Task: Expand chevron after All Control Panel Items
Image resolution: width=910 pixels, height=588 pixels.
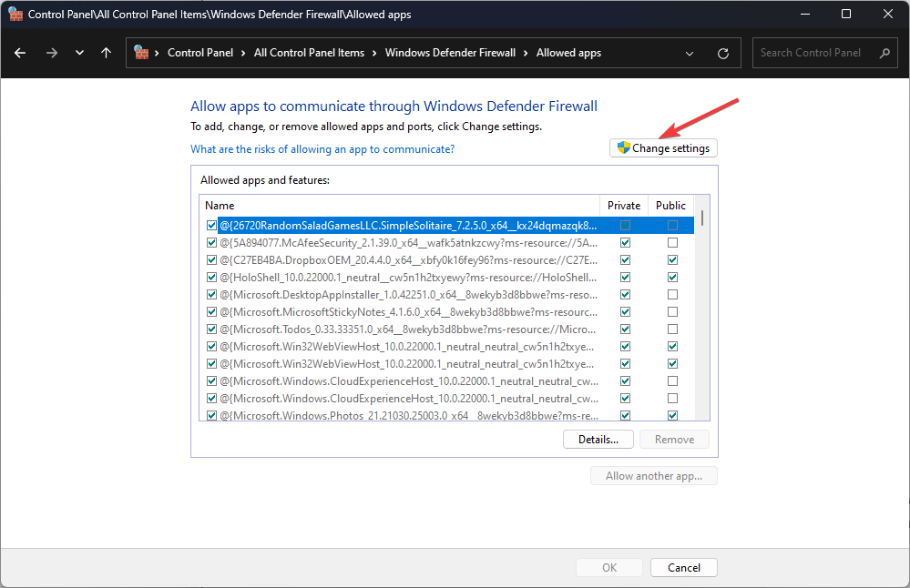Action: click(374, 54)
